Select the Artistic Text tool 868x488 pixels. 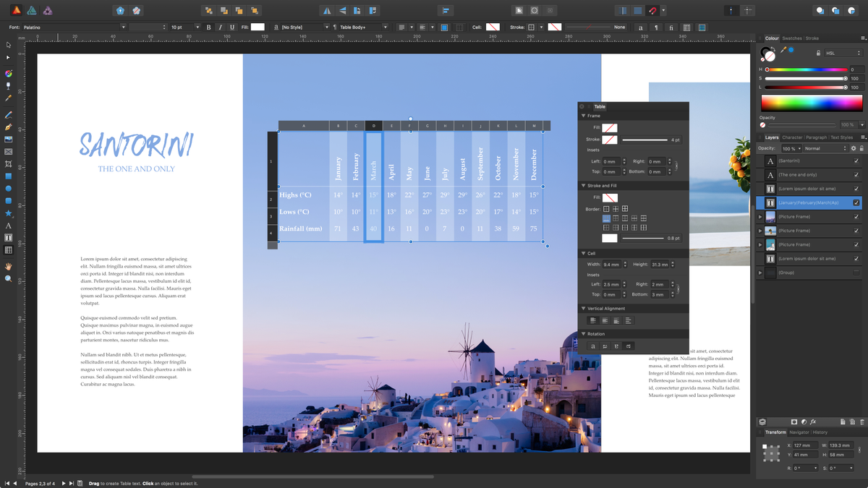coord(9,226)
